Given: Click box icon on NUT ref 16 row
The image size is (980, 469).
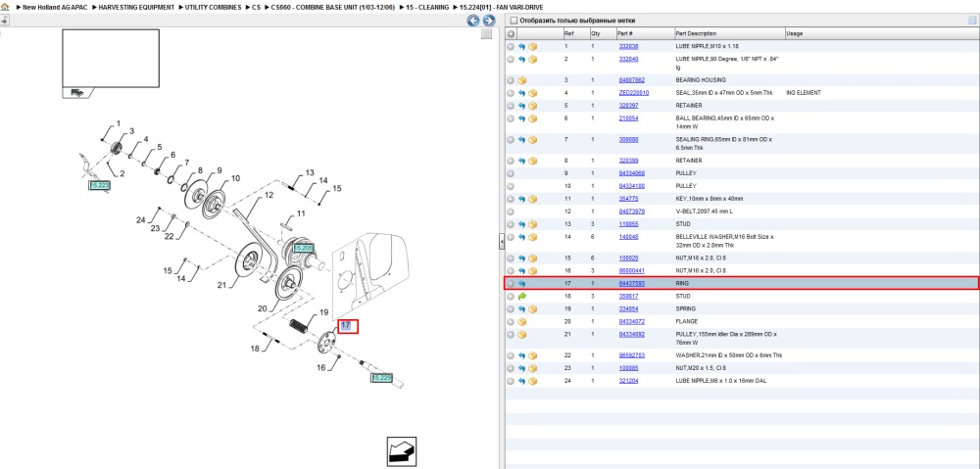Looking at the screenshot, I should coord(532,271).
